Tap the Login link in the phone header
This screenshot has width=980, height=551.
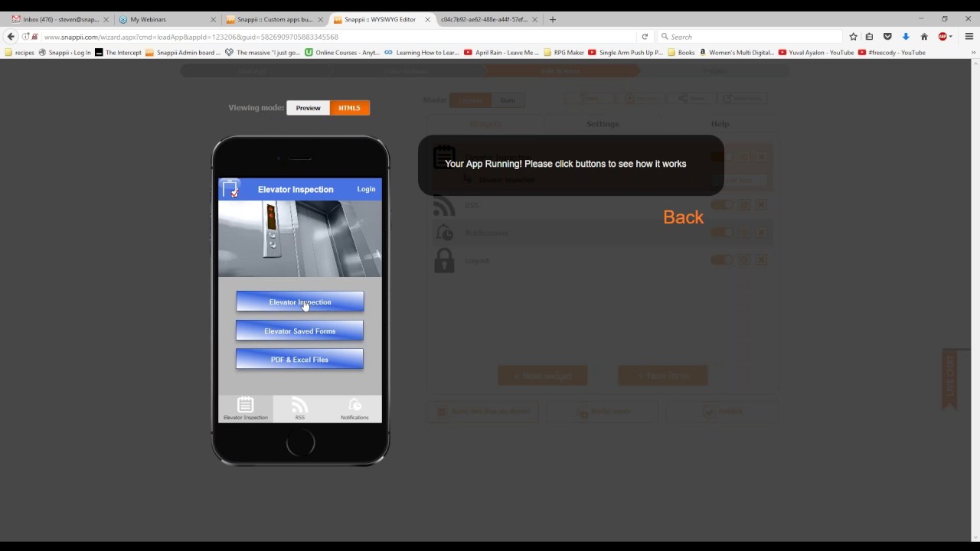366,189
